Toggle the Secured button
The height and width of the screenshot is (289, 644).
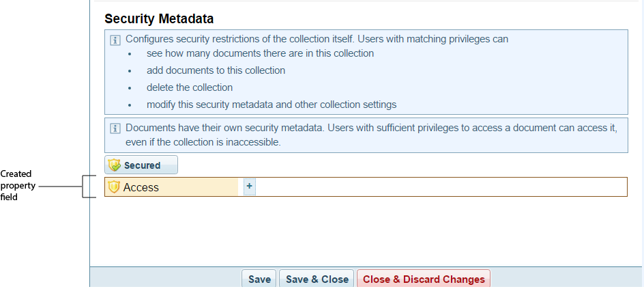click(x=141, y=165)
